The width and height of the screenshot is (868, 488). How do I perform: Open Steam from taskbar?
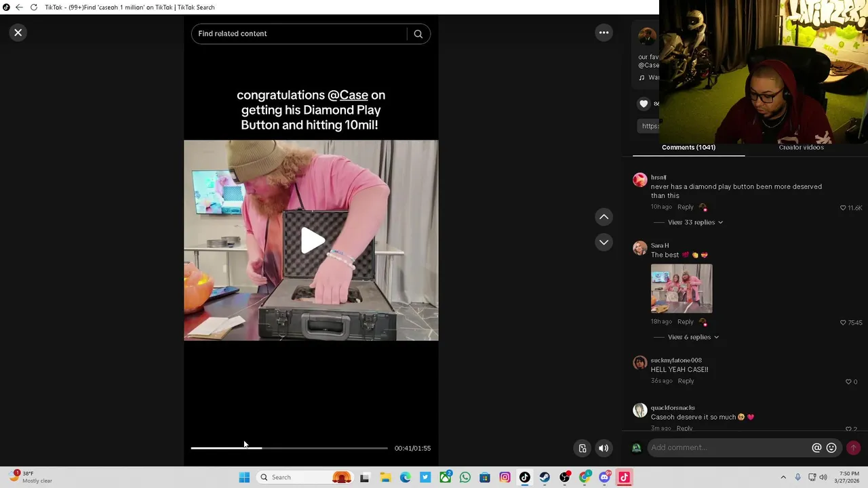coord(545,477)
